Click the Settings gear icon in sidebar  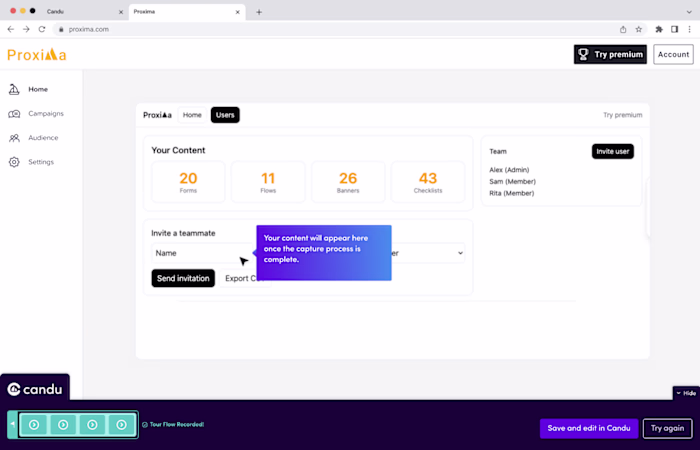(14, 162)
